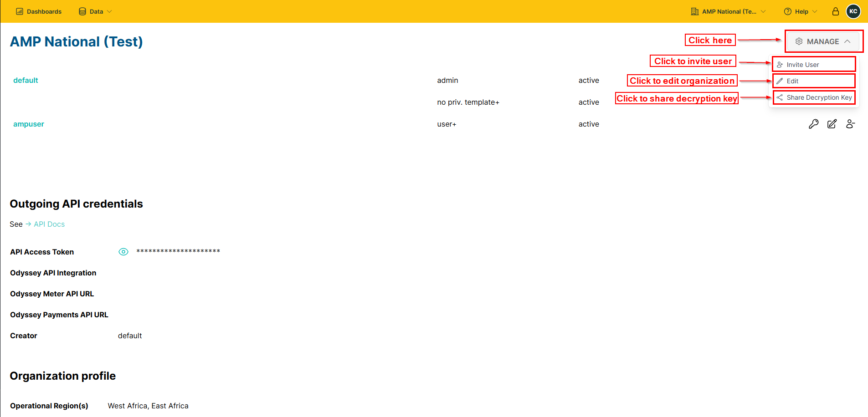Click the masked API Access Token value
The height and width of the screenshot is (417, 868).
(x=178, y=251)
